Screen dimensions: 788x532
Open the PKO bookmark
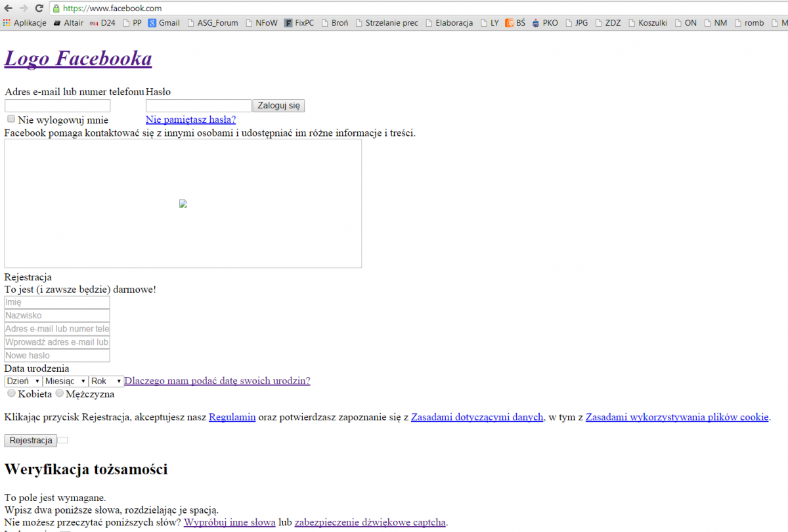tap(545, 23)
